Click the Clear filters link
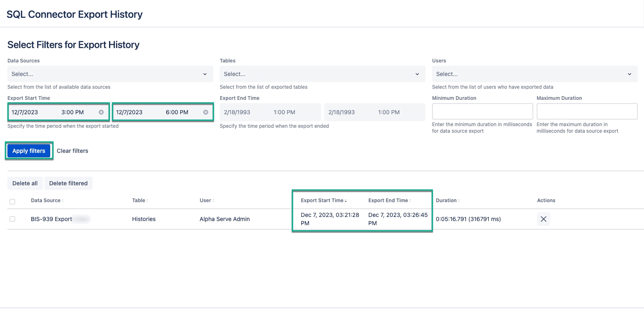Screen dimensions: 644x309 [x=72, y=150]
